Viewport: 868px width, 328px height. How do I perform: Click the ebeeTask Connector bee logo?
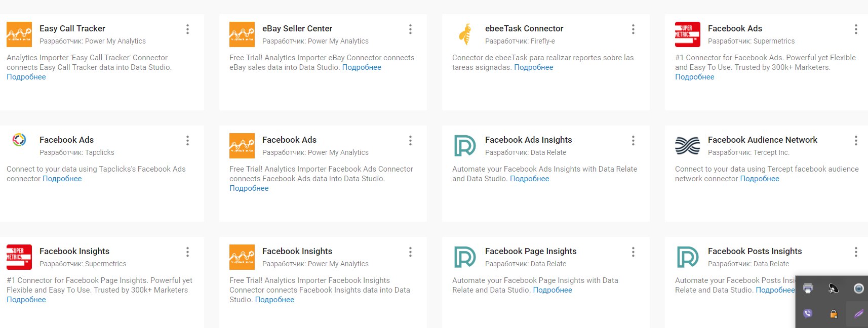click(x=465, y=34)
